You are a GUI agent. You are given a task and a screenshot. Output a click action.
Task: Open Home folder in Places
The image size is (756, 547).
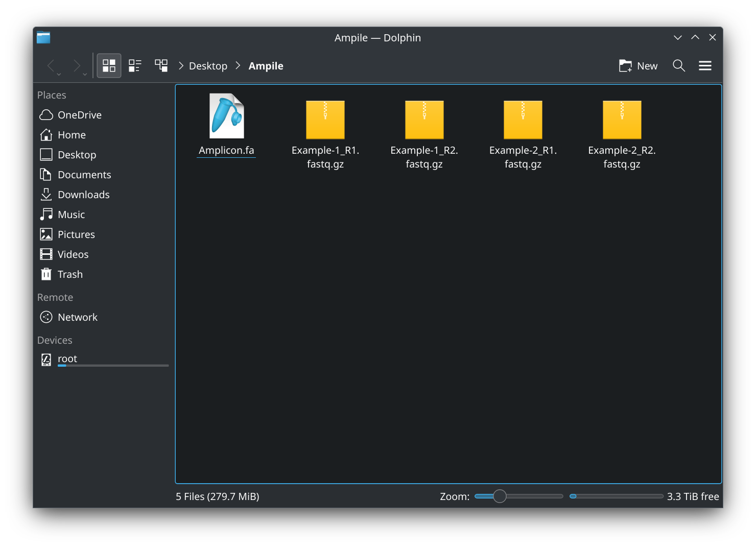pyautogui.click(x=103, y=135)
